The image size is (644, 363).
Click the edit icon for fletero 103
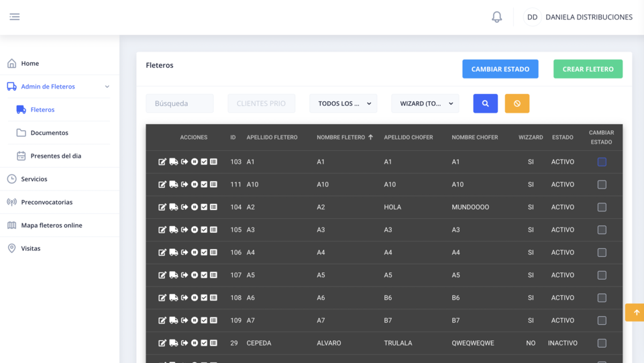pyautogui.click(x=162, y=162)
